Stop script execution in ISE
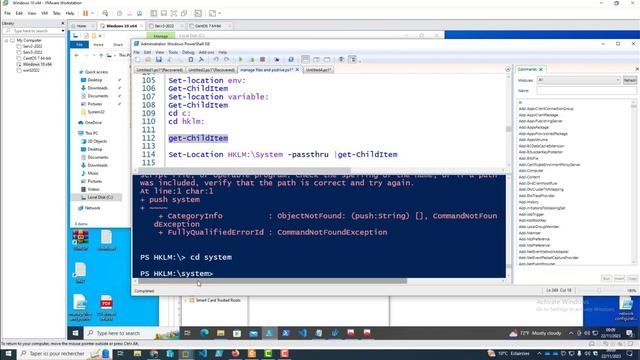 pyautogui.click(x=262, y=60)
